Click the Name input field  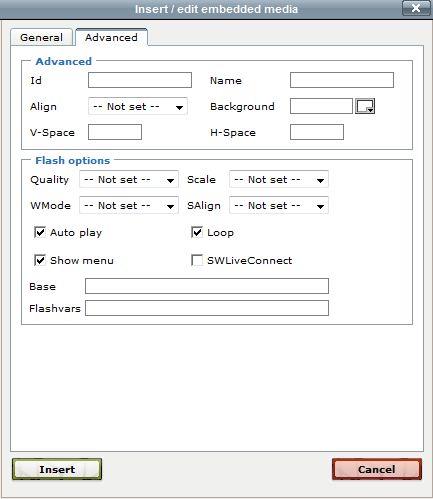342,80
